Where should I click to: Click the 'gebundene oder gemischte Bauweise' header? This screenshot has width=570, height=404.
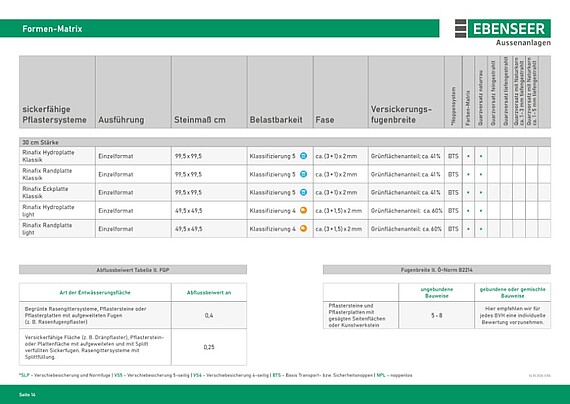(512, 292)
